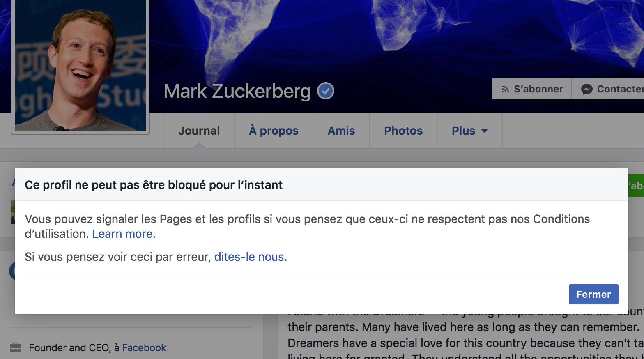Click the Mark Zuckerberg profile name

(237, 91)
